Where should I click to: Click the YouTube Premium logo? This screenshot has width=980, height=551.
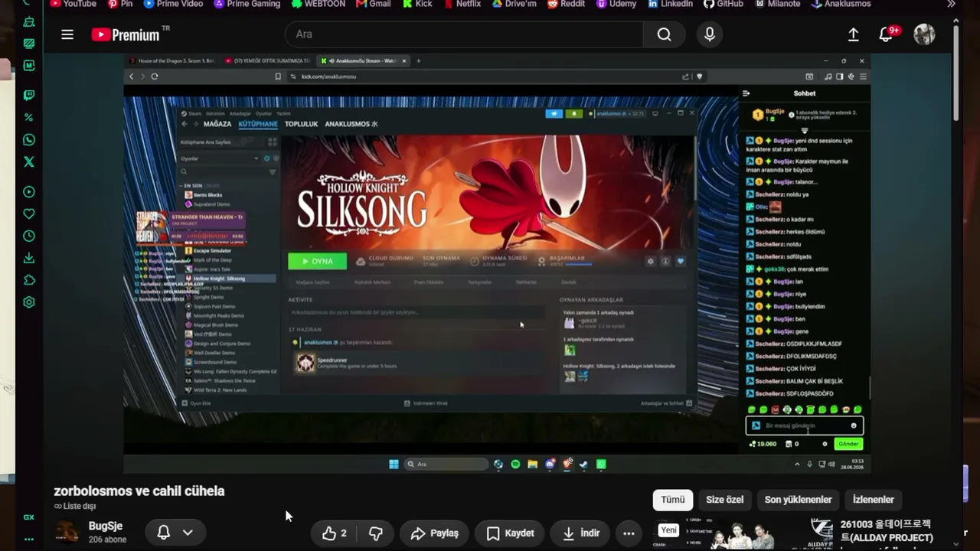126,34
